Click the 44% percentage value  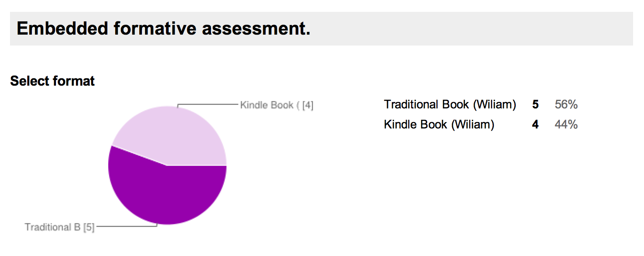566,124
